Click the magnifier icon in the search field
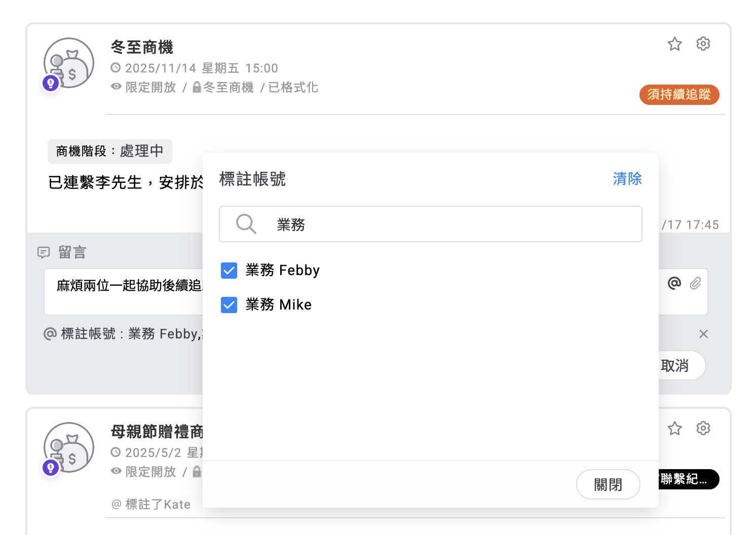This screenshot has height=535, width=756. (246, 224)
